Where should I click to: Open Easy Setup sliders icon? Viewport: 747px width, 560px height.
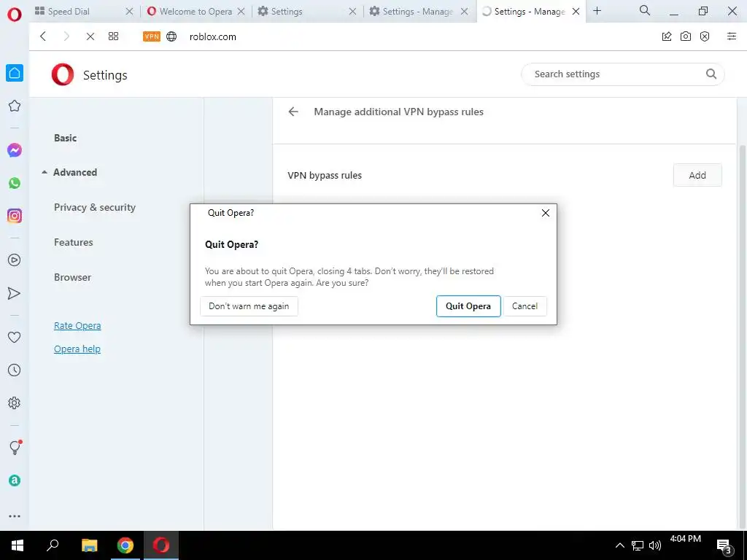tap(732, 36)
